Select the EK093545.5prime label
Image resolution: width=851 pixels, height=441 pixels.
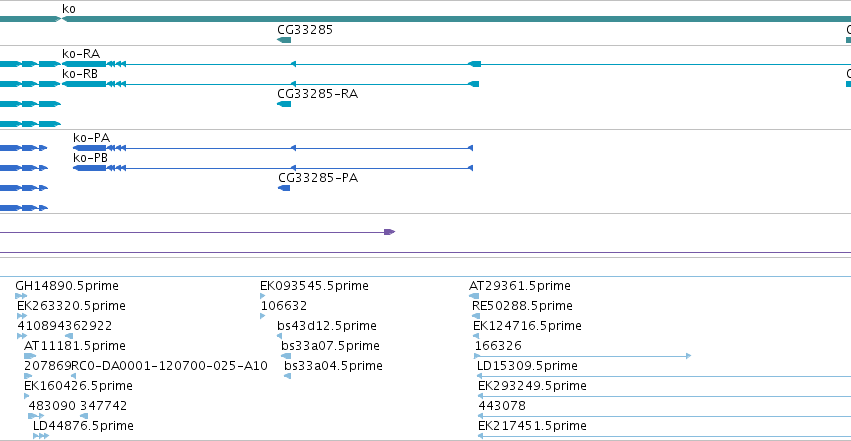point(314,286)
